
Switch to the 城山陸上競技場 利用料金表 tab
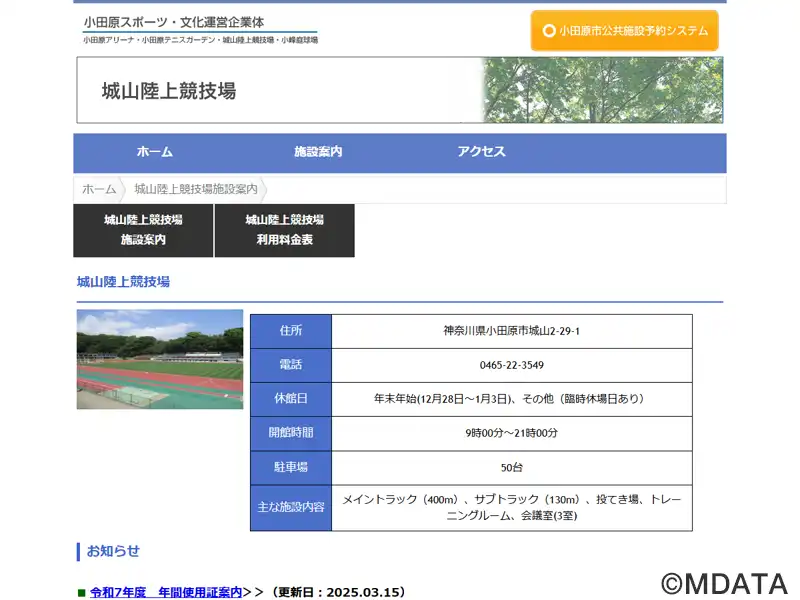point(284,230)
